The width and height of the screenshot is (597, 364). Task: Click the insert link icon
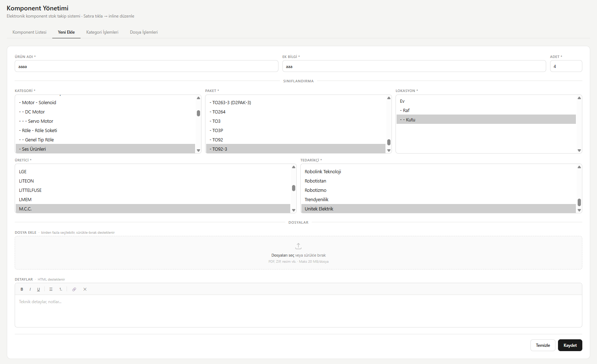pos(74,289)
